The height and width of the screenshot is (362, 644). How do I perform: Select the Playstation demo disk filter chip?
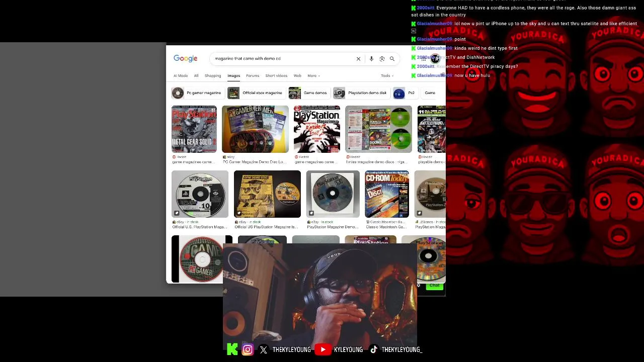pyautogui.click(x=361, y=93)
